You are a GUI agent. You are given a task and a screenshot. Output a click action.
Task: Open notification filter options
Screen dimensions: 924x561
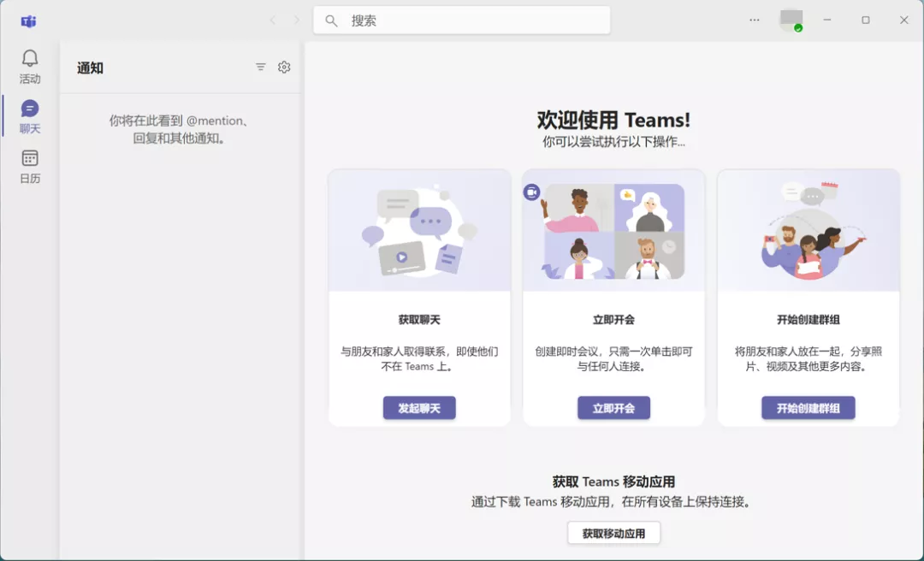click(260, 67)
